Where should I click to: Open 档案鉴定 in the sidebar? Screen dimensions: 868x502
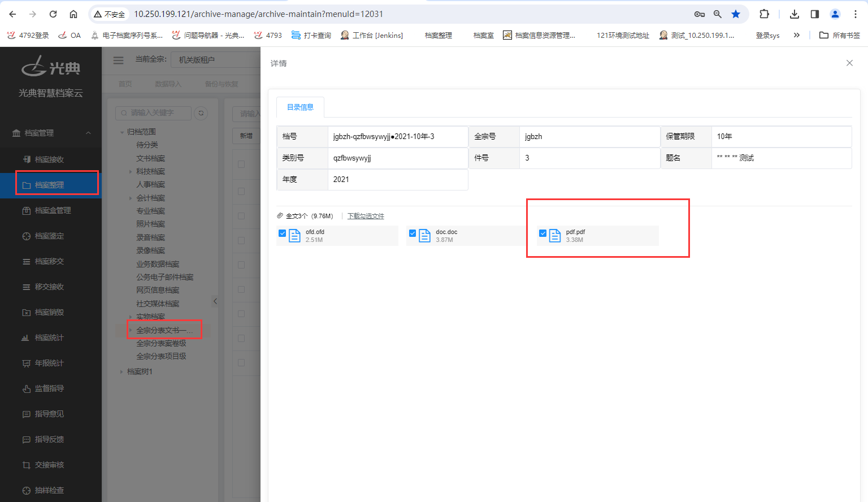coord(50,236)
